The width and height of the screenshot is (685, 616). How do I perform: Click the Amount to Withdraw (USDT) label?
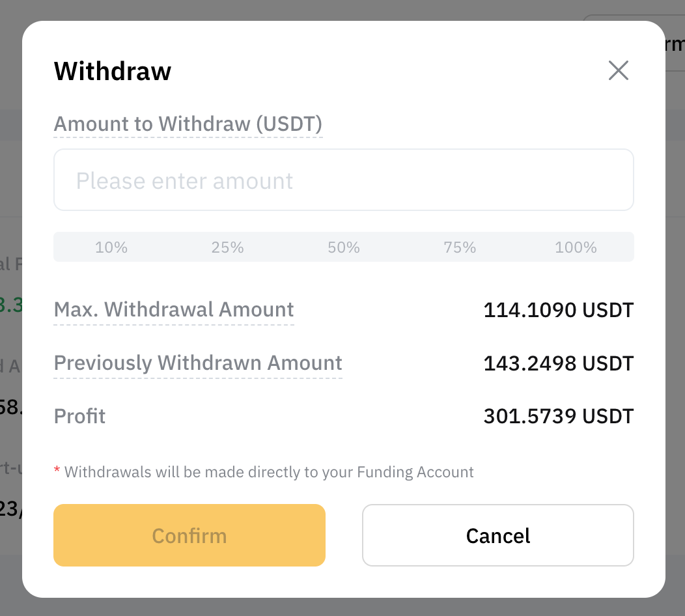tap(188, 124)
